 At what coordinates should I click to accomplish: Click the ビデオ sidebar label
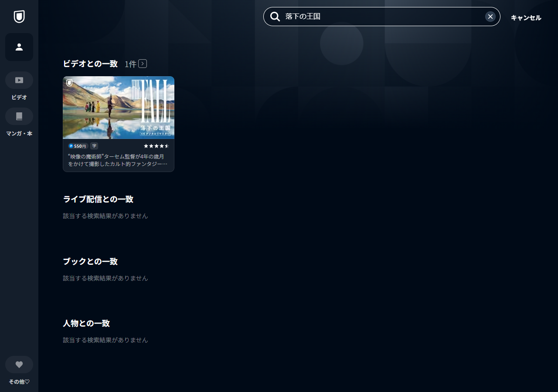pyautogui.click(x=19, y=97)
